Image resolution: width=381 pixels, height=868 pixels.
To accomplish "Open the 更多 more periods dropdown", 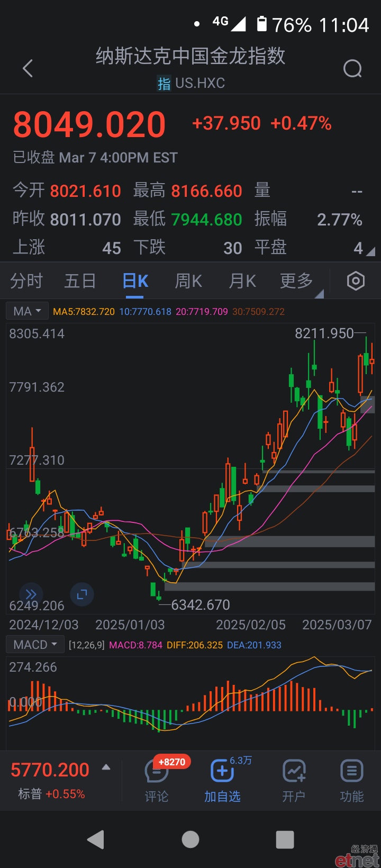I will coord(301,283).
